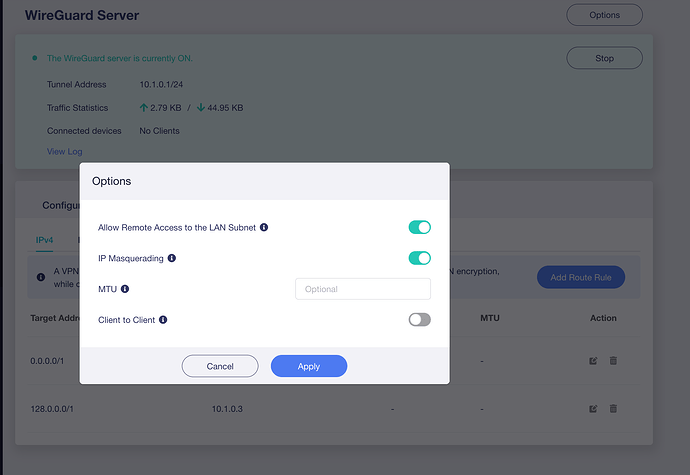Click the MTU info icon

[x=125, y=289]
